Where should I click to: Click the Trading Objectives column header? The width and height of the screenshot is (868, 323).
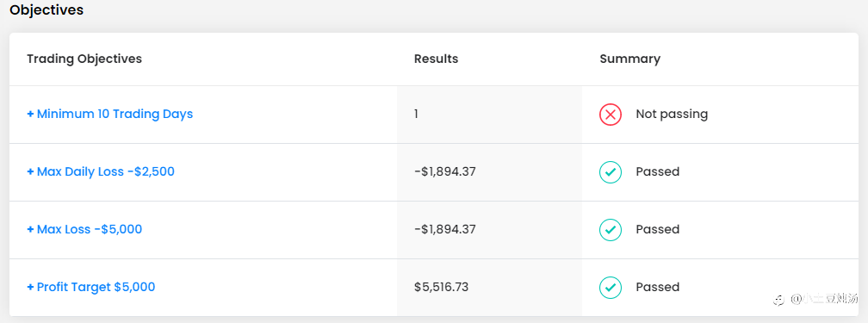(x=84, y=59)
